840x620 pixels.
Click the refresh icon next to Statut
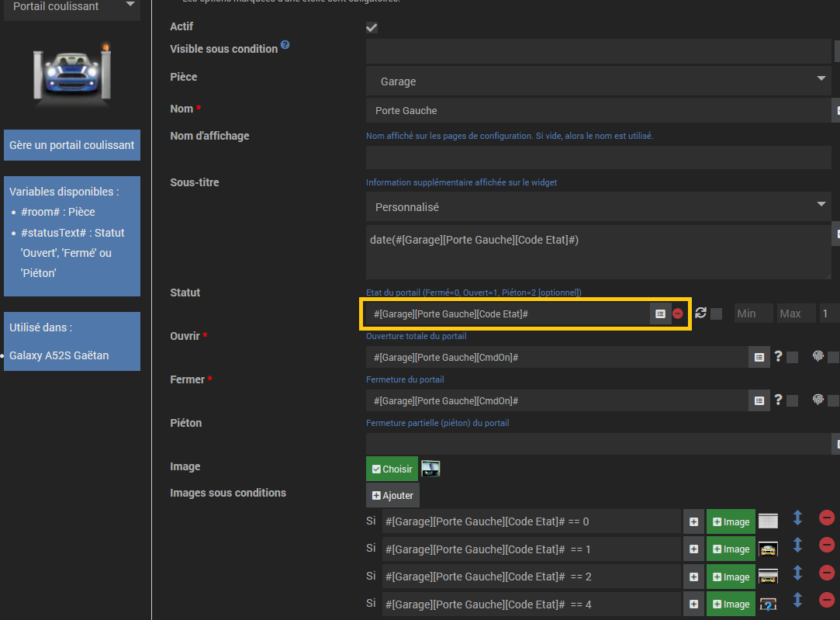click(x=700, y=313)
